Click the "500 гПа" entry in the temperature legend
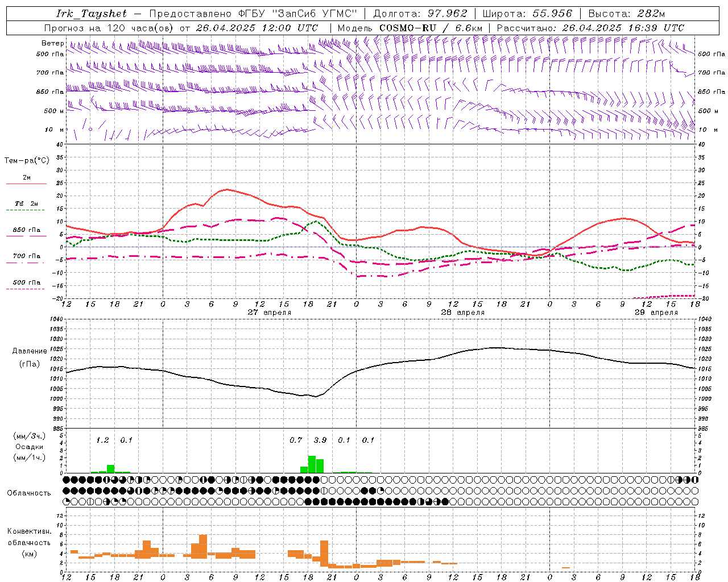The width and height of the screenshot is (728, 582). [x=26, y=282]
